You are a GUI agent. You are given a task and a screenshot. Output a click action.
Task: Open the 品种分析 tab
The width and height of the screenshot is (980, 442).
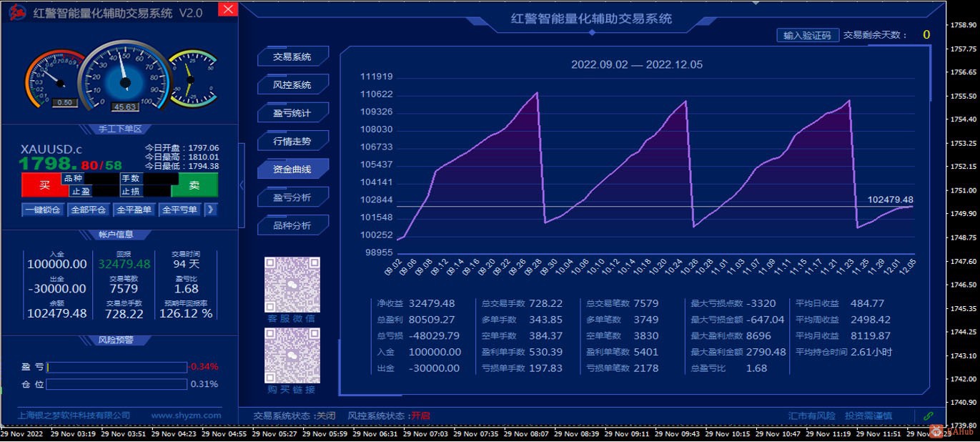point(292,225)
